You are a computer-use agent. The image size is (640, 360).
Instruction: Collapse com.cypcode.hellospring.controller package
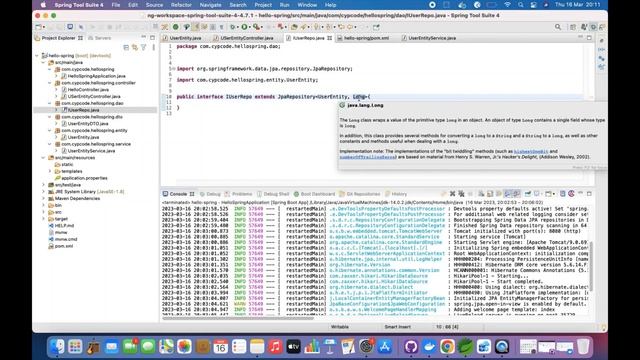50,83
